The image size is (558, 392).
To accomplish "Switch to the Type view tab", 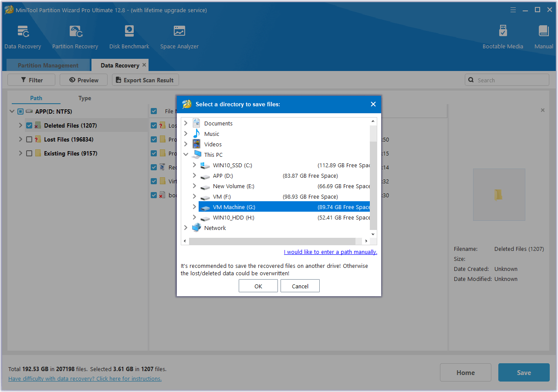I will (85, 98).
